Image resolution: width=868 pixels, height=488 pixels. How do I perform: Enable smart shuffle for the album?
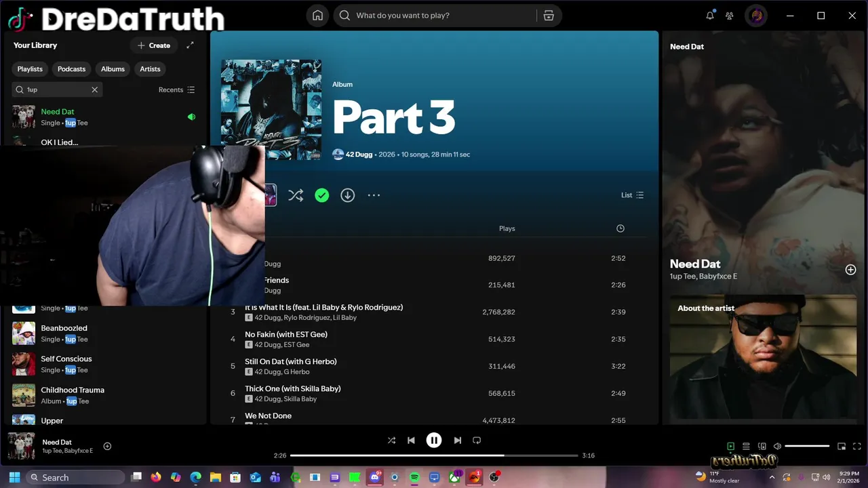click(x=296, y=195)
